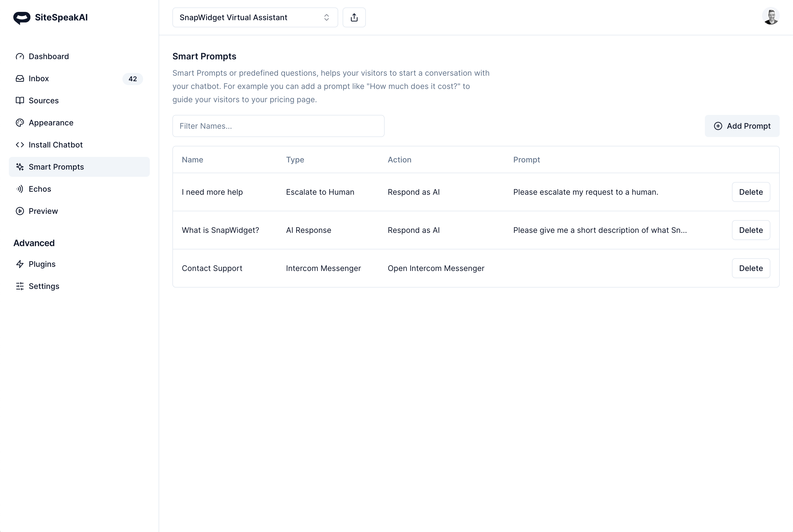This screenshot has width=793, height=532.
Task: Click the Prompt column header
Action: pos(526,160)
